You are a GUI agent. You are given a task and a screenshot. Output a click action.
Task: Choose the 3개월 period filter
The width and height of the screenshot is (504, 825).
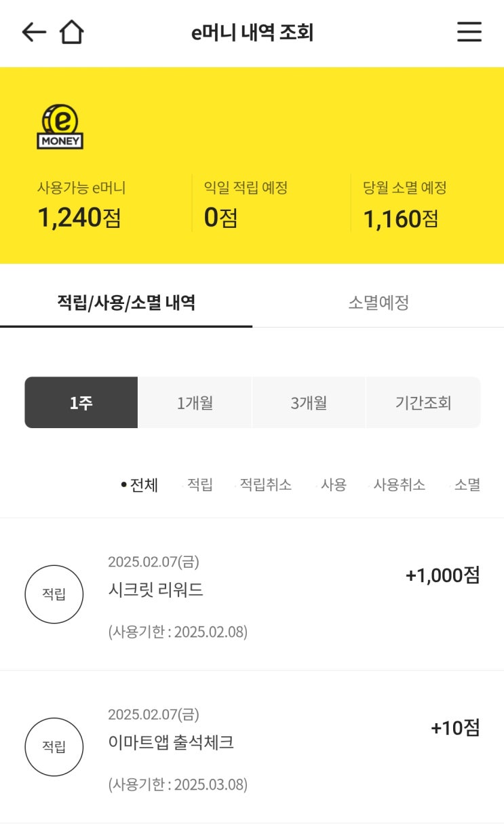(309, 403)
